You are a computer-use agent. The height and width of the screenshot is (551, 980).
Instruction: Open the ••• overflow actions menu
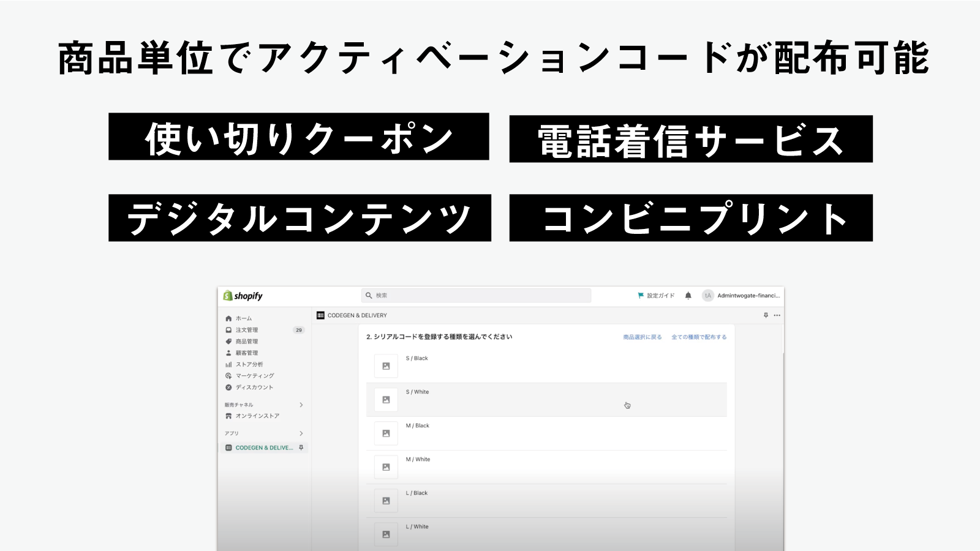777,315
